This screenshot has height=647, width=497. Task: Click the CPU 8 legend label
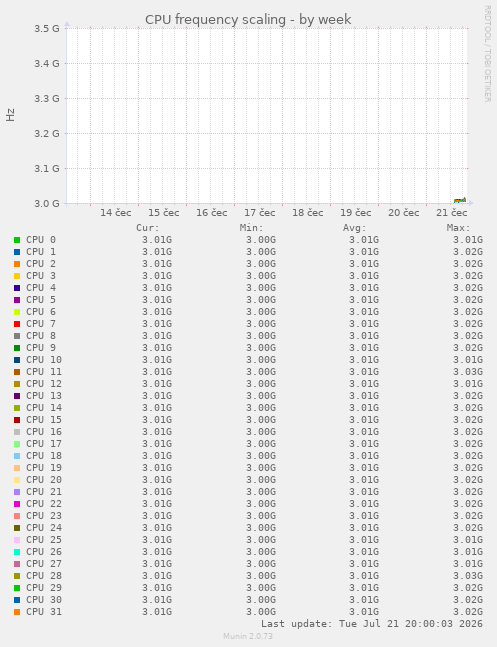41,336
